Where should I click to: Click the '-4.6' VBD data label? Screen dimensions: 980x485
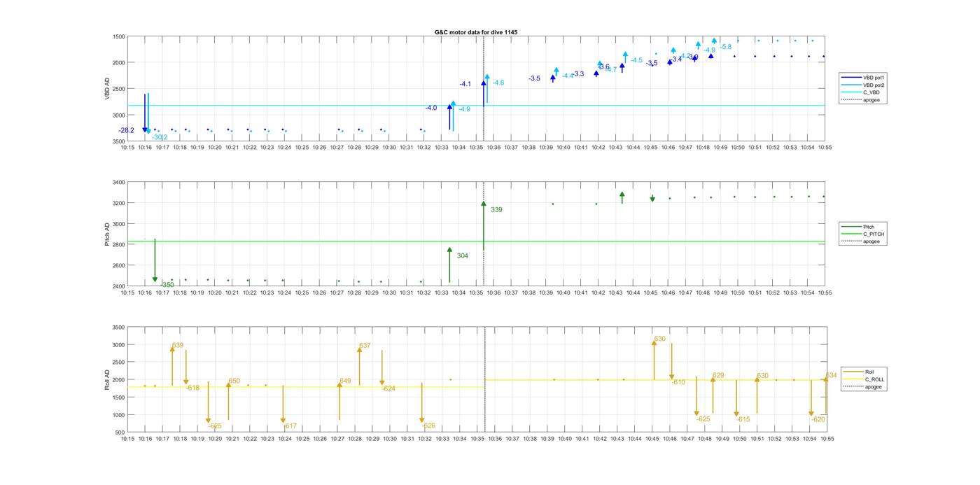tap(498, 83)
